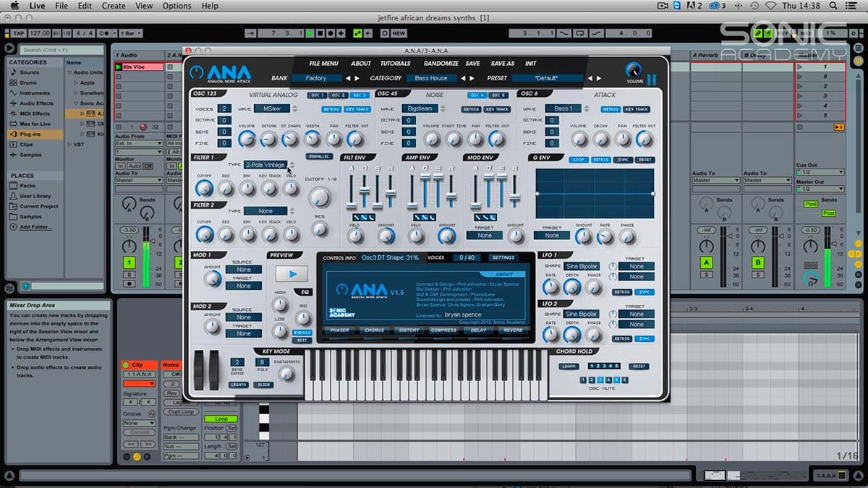Open OSC 123 wave dropdown MSaw
Viewport: 868px width, 488px height.
coord(272,108)
